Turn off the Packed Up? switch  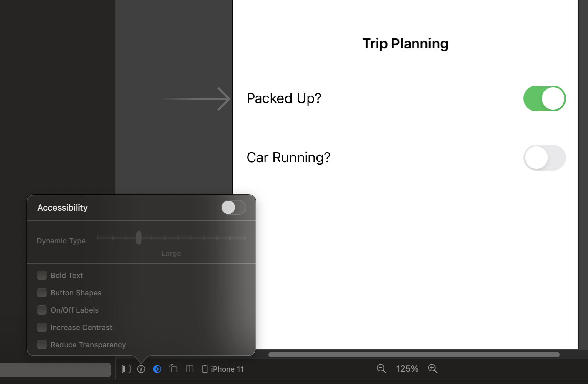(544, 99)
